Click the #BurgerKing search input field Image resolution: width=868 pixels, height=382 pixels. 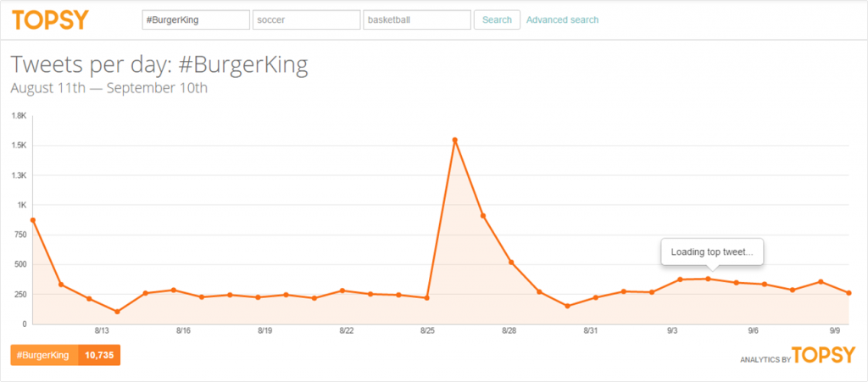pyautogui.click(x=196, y=19)
